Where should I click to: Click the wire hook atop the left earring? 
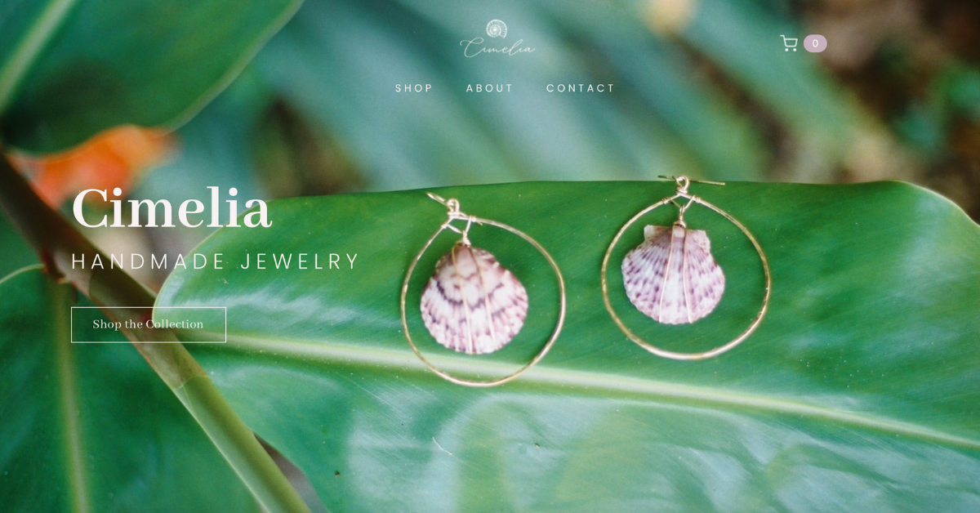(x=452, y=208)
